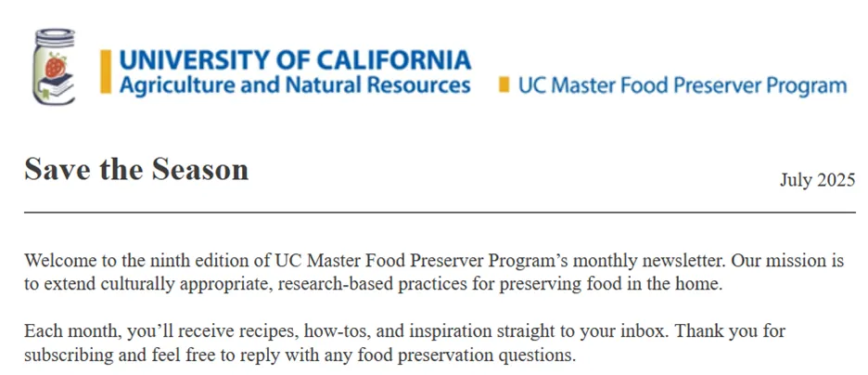Click the stacked books in the jar logo

57,85
